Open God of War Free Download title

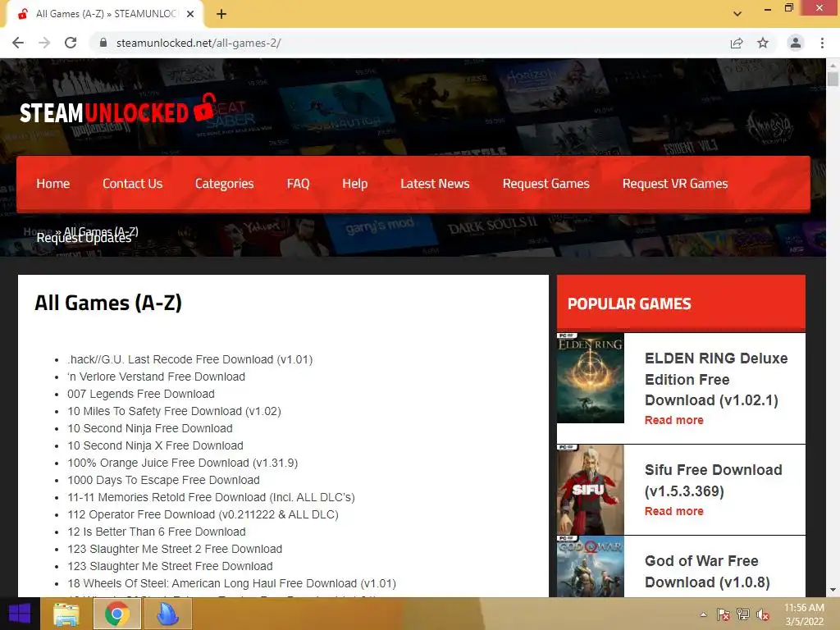707,571
